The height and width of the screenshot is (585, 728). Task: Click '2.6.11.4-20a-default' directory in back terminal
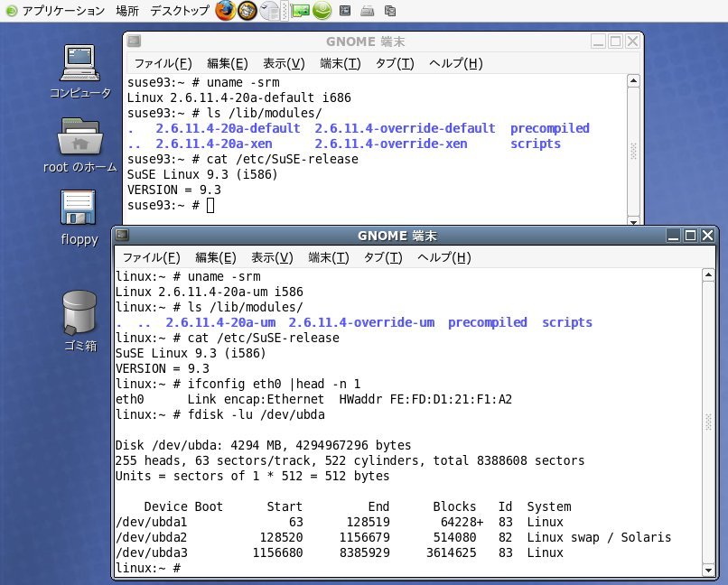(228, 128)
